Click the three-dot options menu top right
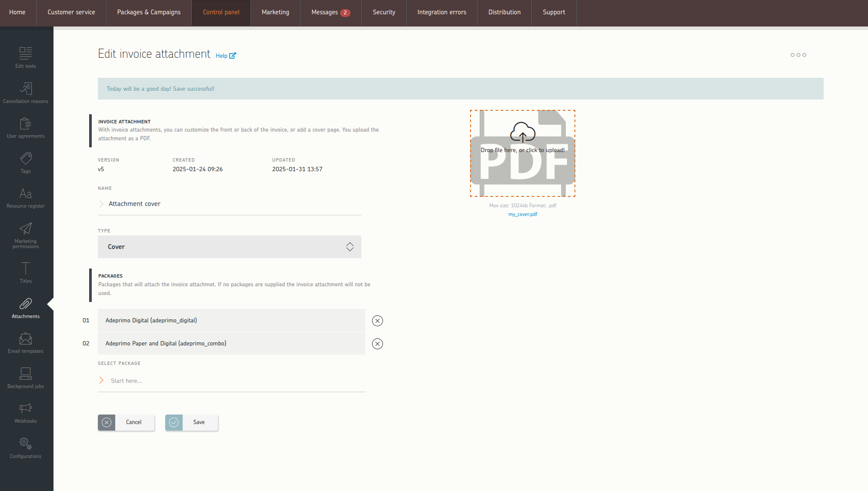868x491 pixels. tap(798, 53)
